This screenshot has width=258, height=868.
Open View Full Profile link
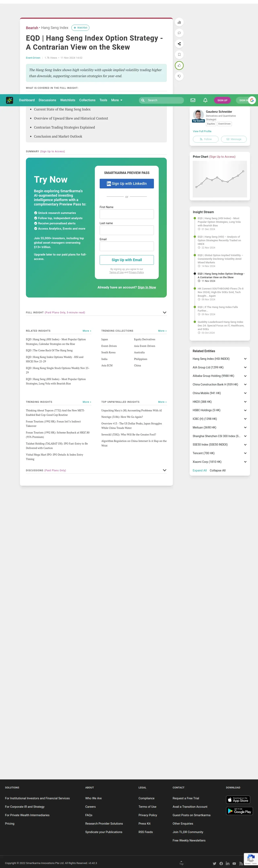click(202, 131)
